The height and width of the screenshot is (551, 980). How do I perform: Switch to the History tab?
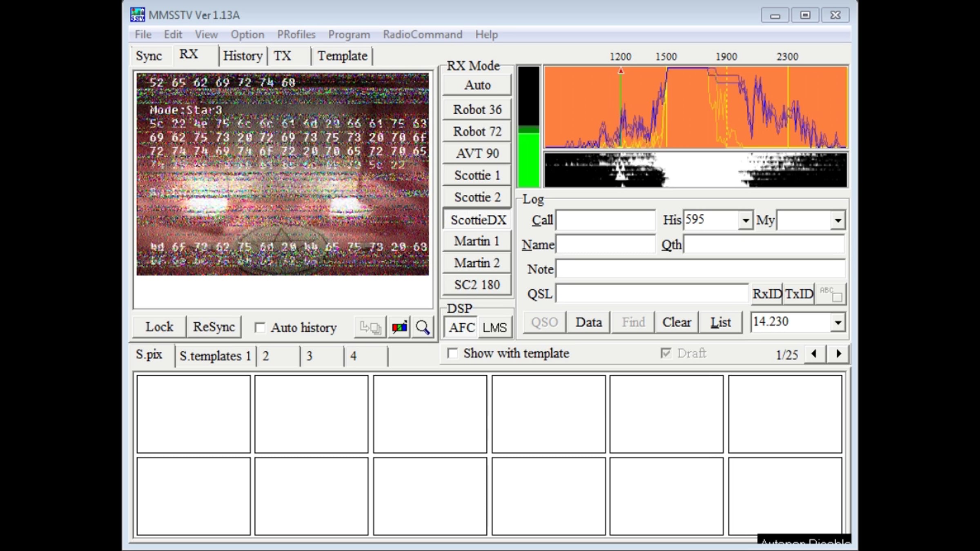(x=243, y=56)
